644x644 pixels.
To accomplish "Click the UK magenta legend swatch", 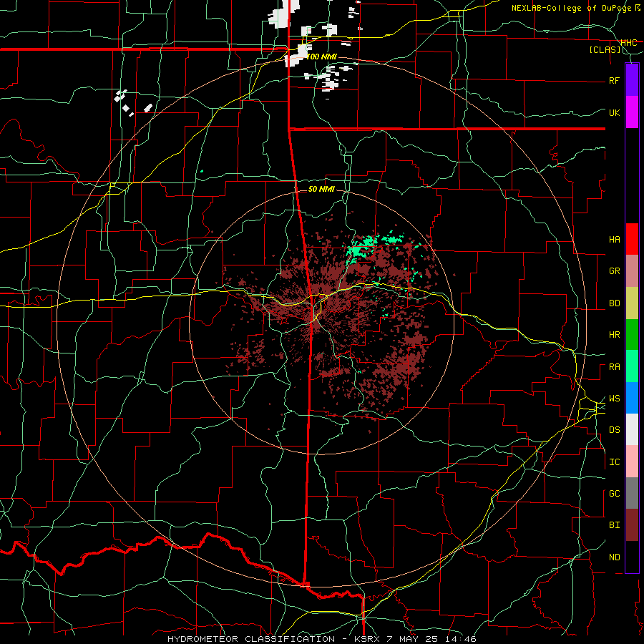I will [x=632, y=112].
